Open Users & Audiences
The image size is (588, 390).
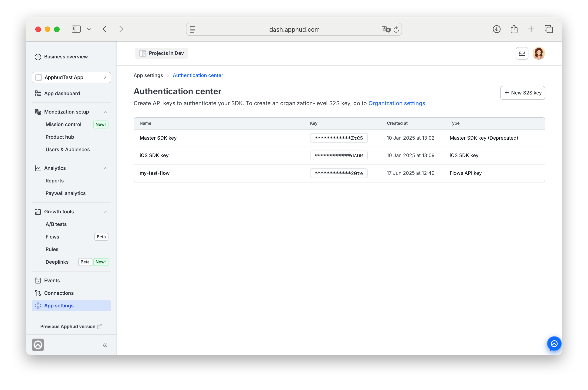68,149
